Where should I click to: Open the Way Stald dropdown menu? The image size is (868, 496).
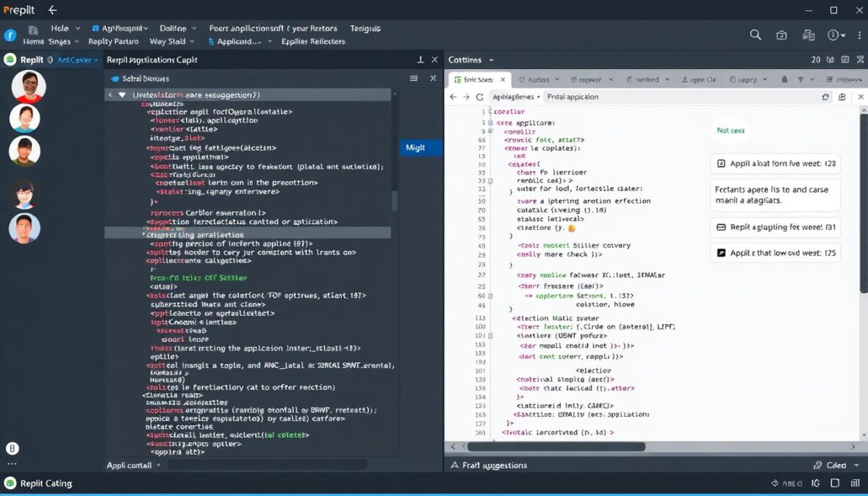point(171,41)
